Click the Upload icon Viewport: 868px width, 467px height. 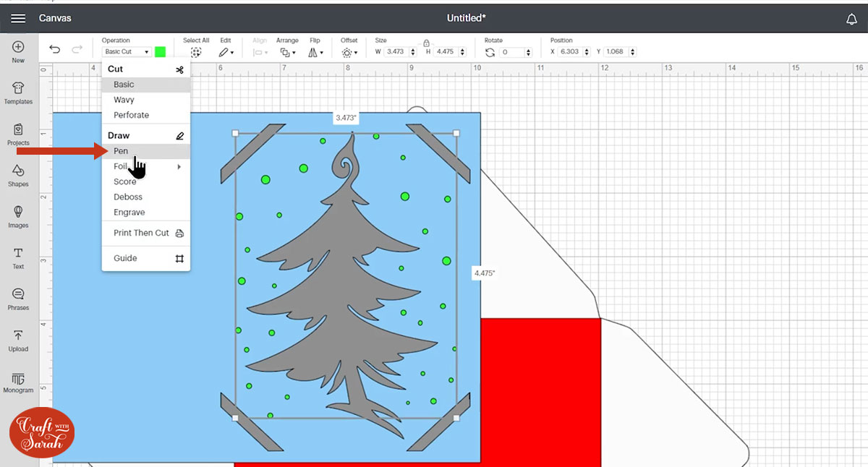[18, 340]
